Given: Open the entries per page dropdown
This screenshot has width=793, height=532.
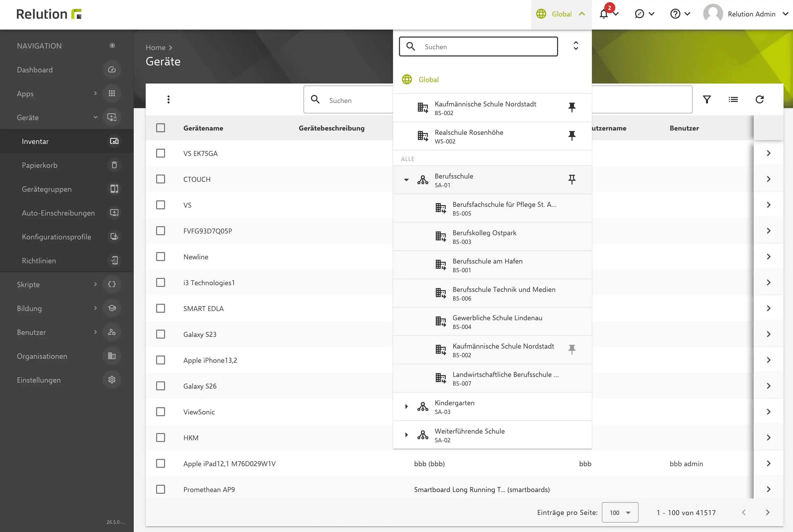Looking at the screenshot, I should click(620, 513).
